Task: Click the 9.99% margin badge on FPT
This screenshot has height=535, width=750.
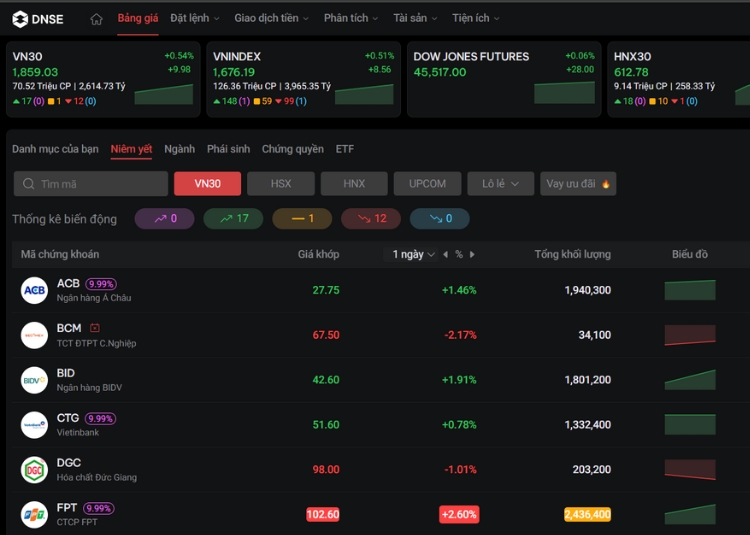Action: (99, 508)
